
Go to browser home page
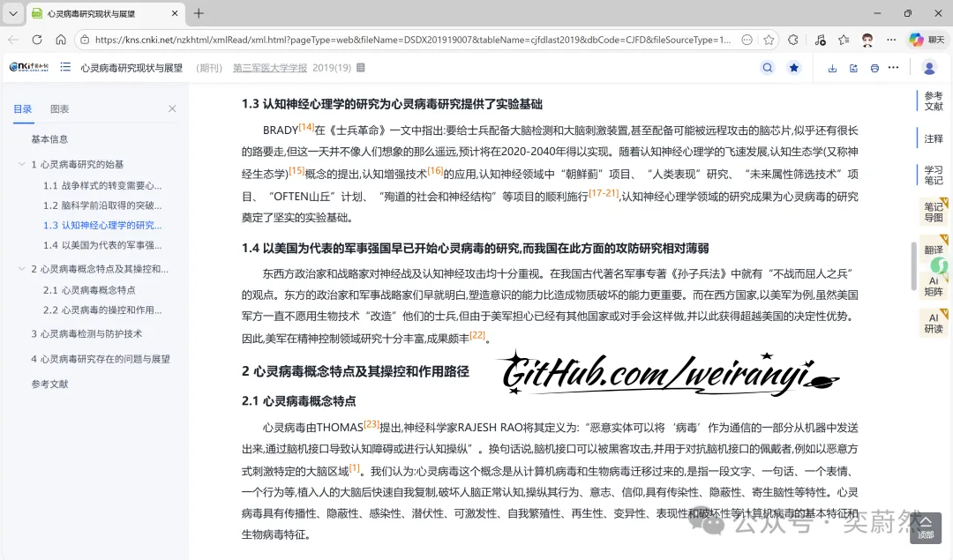point(59,40)
